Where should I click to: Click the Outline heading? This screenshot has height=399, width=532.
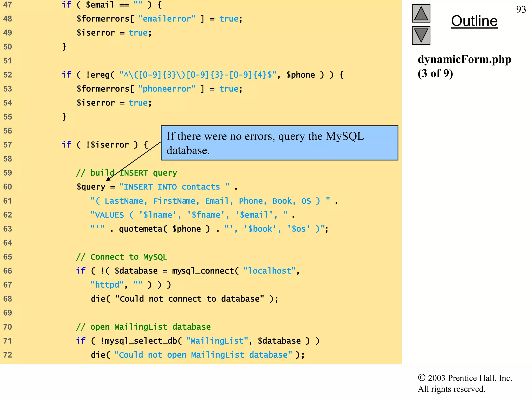click(x=474, y=21)
